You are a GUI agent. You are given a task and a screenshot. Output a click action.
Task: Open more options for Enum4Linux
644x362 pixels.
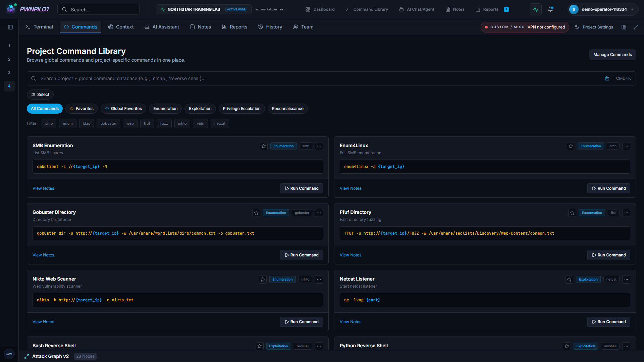(626, 146)
